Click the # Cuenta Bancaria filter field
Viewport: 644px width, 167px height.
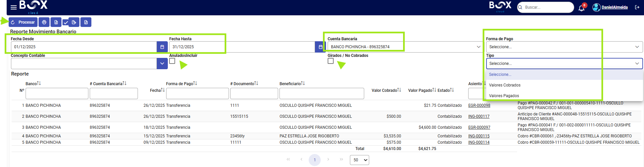click(114, 93)
